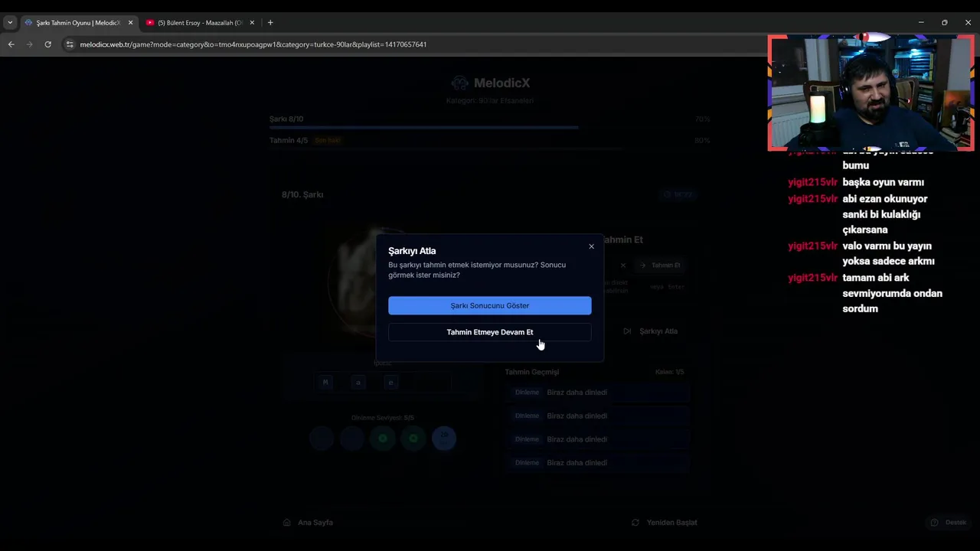980x551 pixels.
Task: Click the 'Kategori: 90'lar Efsaneleri' text
Action: [490, 101]
